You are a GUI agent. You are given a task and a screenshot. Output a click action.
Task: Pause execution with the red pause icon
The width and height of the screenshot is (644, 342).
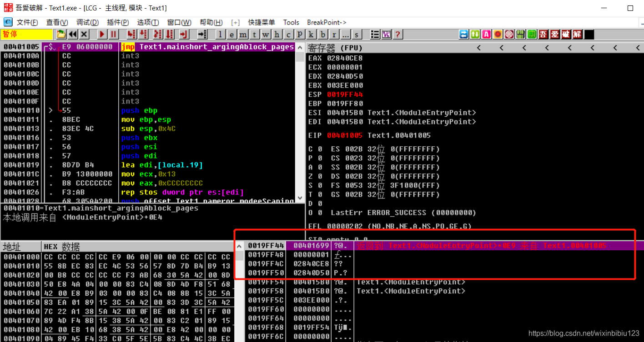[113, 35]
